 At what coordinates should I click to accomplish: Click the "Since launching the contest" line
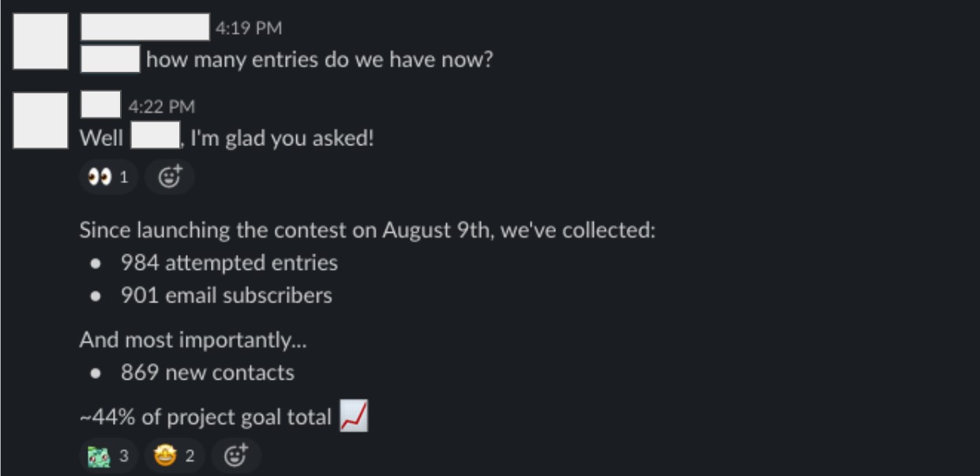[367, 231]
